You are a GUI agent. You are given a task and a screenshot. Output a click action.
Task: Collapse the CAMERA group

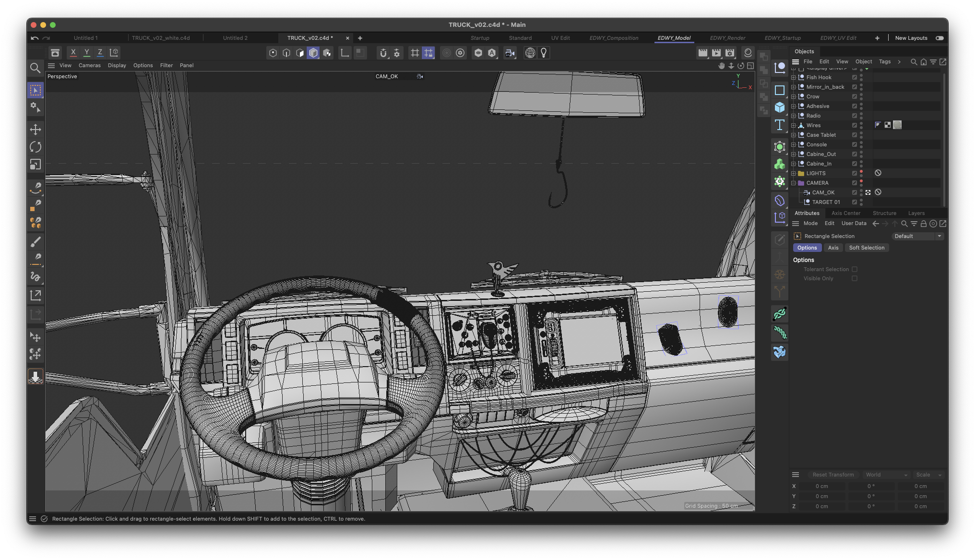(x=794, y=183)
